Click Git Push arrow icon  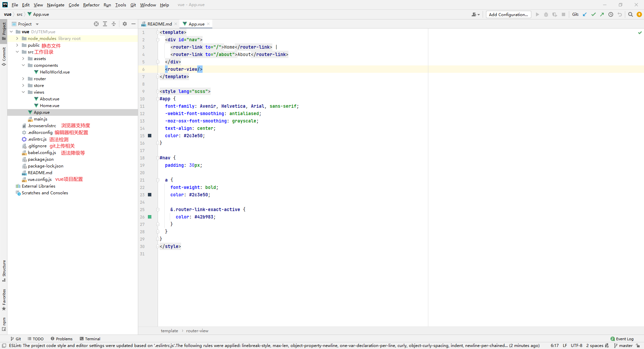602,14
